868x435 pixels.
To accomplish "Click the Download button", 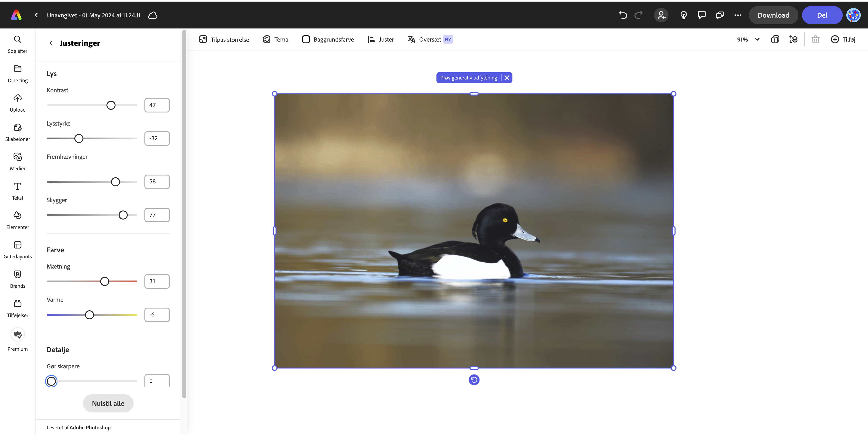I will pyautogui.click(x=773, y=15).
